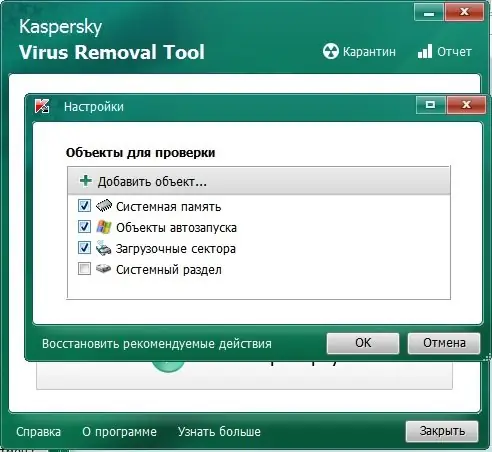Open the Узнать больше link
The height and width of the screenshot is (452, 492).
point(219,432)
